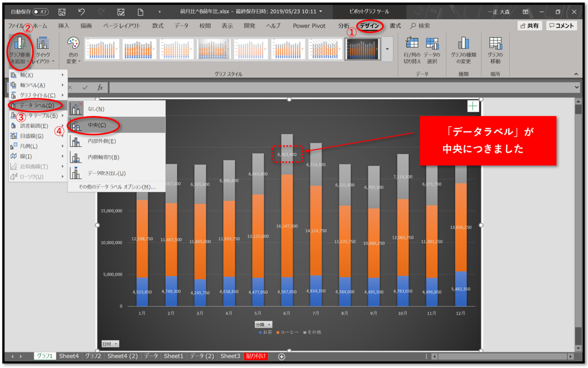Open the Power Pivot ribbon tab
The image size is (588, 368).
pyautogui.click(x=309, y=26)
